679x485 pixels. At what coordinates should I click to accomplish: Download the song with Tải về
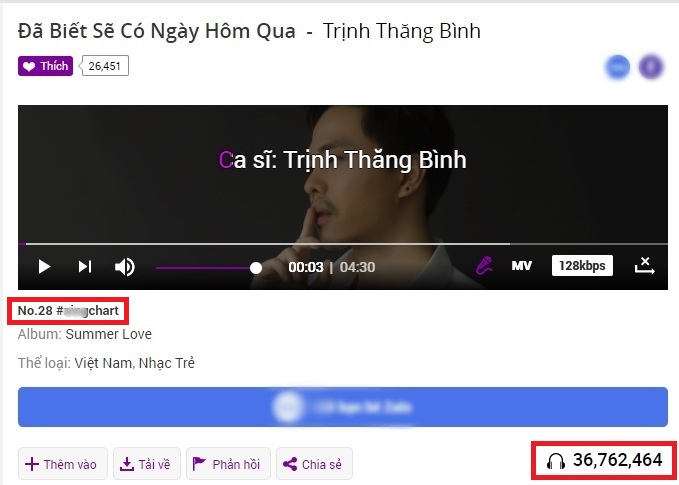(147, 464)
